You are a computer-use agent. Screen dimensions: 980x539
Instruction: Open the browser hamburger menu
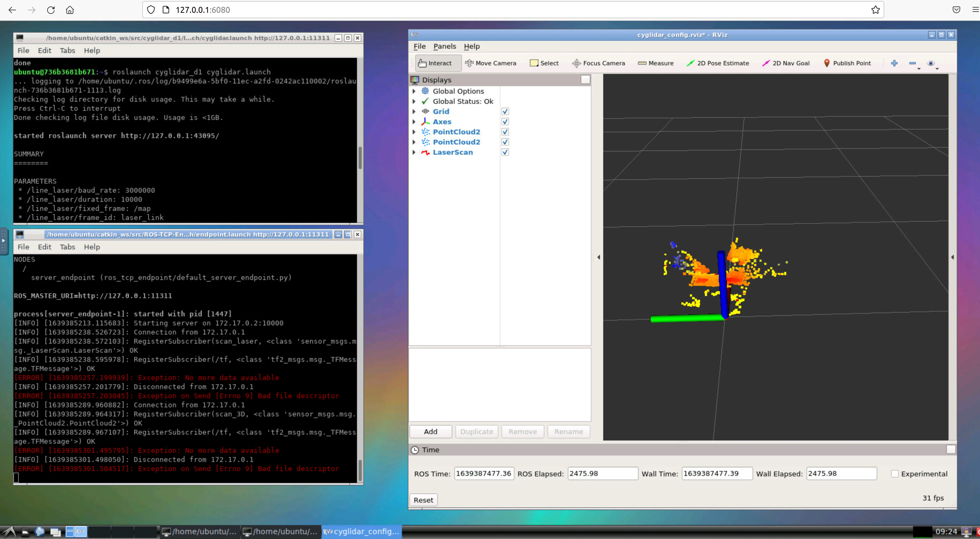pyautogui.click(x=975, y=10)
